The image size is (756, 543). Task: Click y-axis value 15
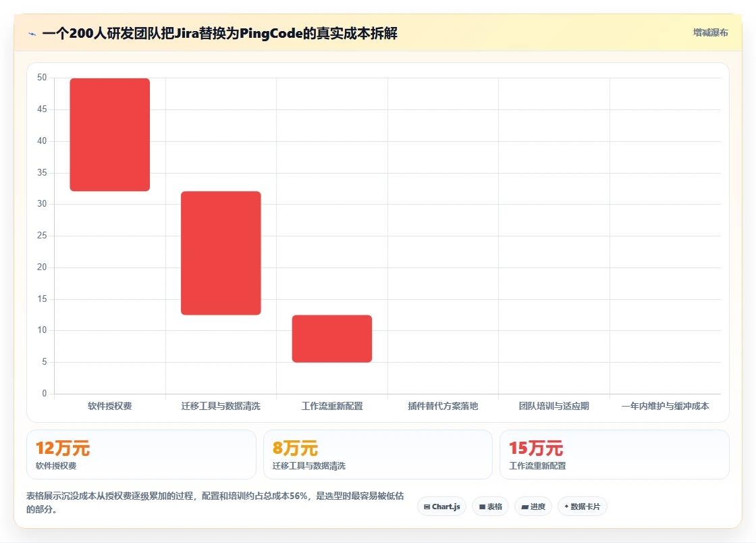pos(42,299)
